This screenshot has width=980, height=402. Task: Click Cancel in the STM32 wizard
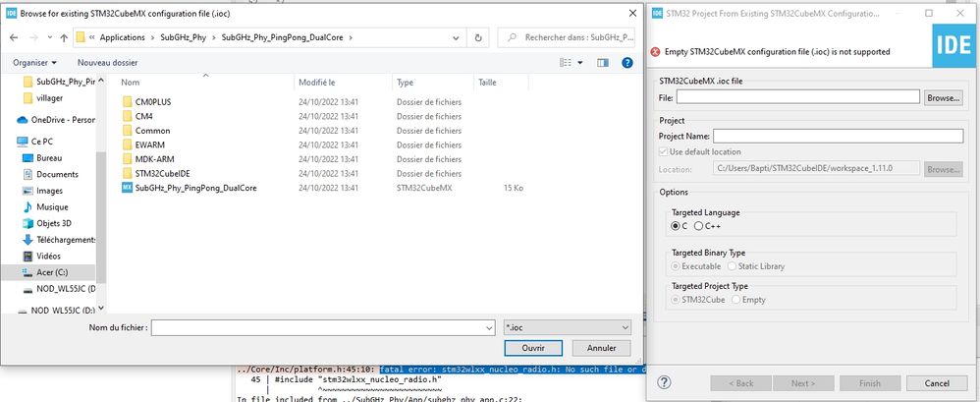(x=937, y=382)
